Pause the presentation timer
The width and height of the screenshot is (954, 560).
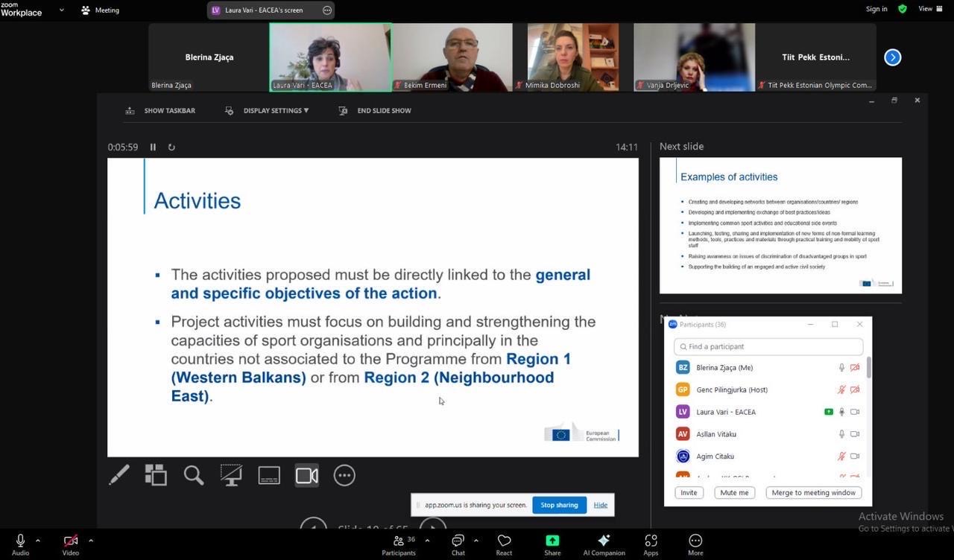(153, 147)
